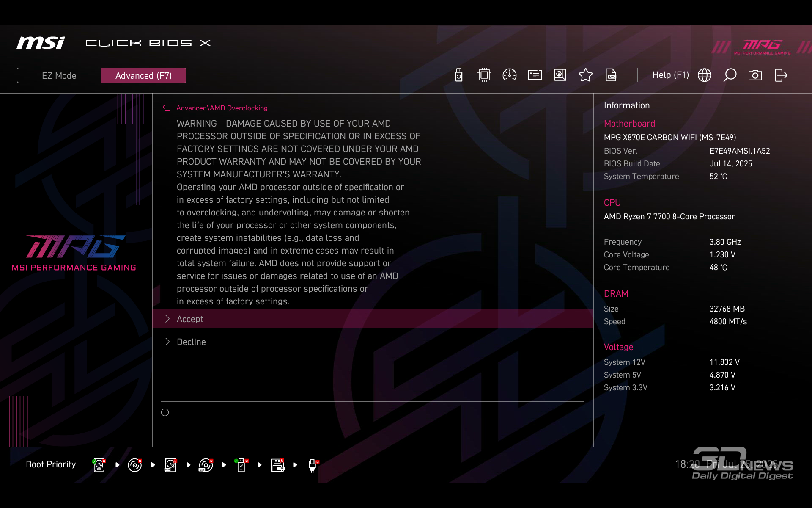Click the Core Temperature value 48 °C
Viewport: 812px width, 508px height.
(718, 267)
